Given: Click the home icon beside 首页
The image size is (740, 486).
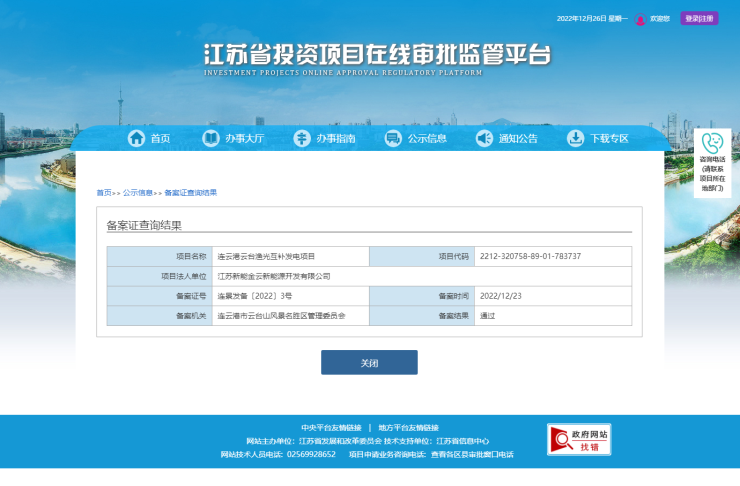Looking at the screenshot, I should pos(136,138).
